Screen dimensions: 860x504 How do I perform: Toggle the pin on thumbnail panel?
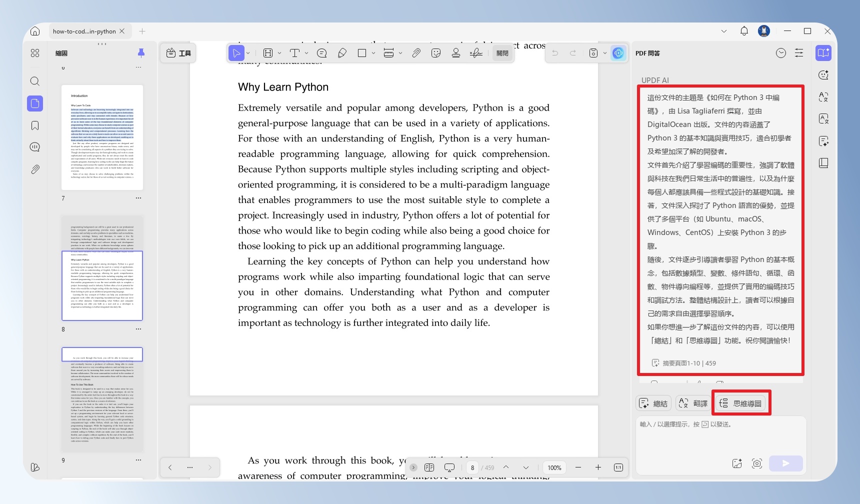[141, 53]
